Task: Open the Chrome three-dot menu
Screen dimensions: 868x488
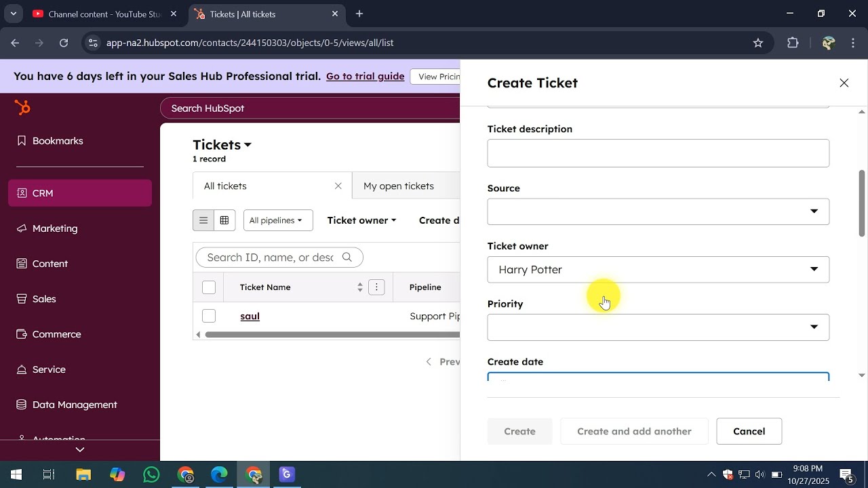Action: [853, 43]
